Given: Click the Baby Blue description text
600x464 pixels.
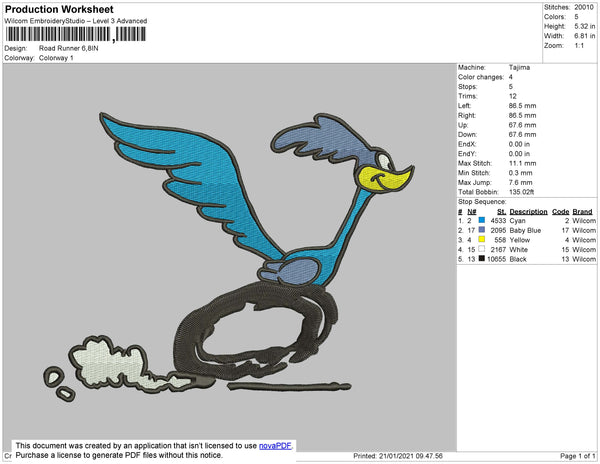Looking at the screenshot, I should click(525, 230).
